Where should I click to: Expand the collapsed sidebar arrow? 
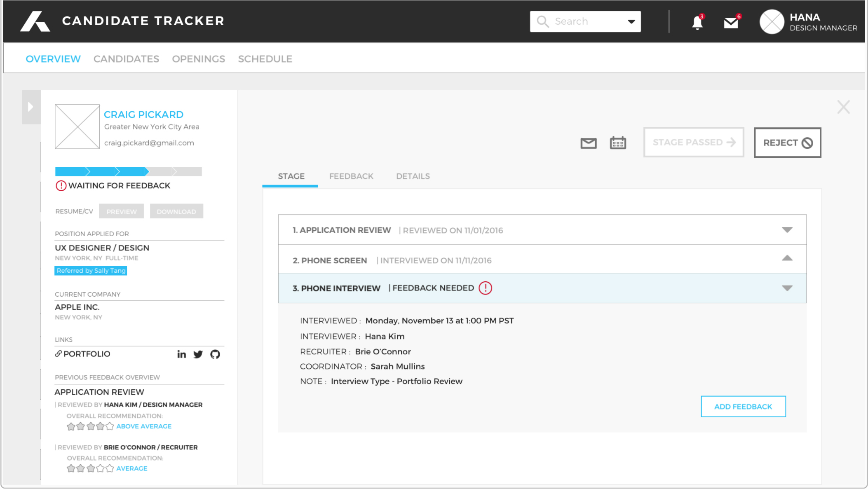[31, 107]
